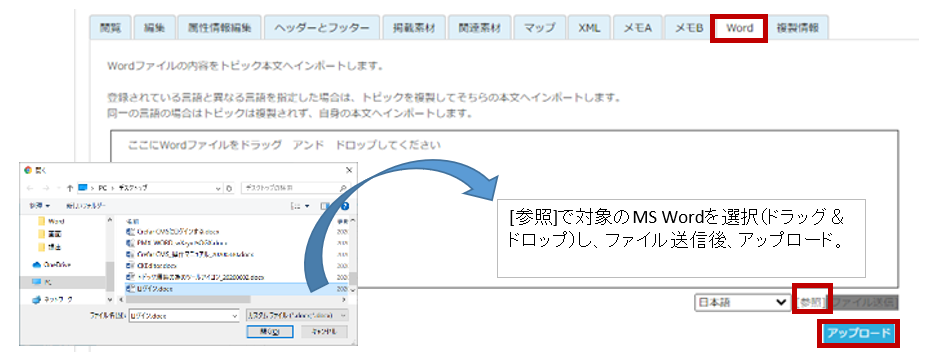Click the forward arrow in the file dialog
This screenshot has height=360, width=932.
(x=46, y=188)
